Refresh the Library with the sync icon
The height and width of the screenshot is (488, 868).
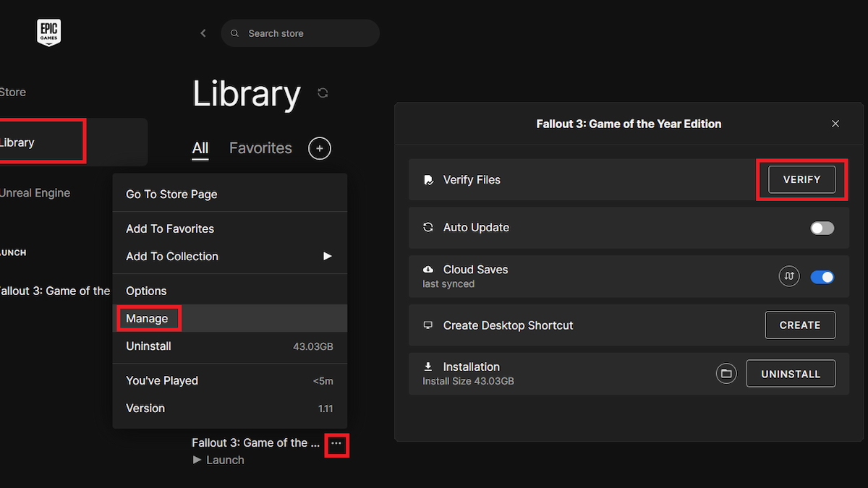[323, 93]
